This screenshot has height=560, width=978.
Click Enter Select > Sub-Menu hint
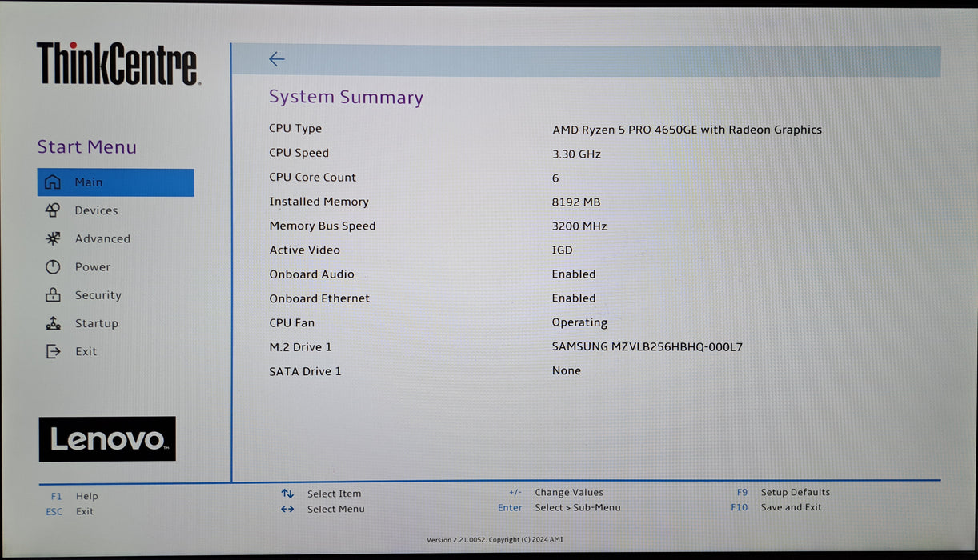tap(559, 507)
